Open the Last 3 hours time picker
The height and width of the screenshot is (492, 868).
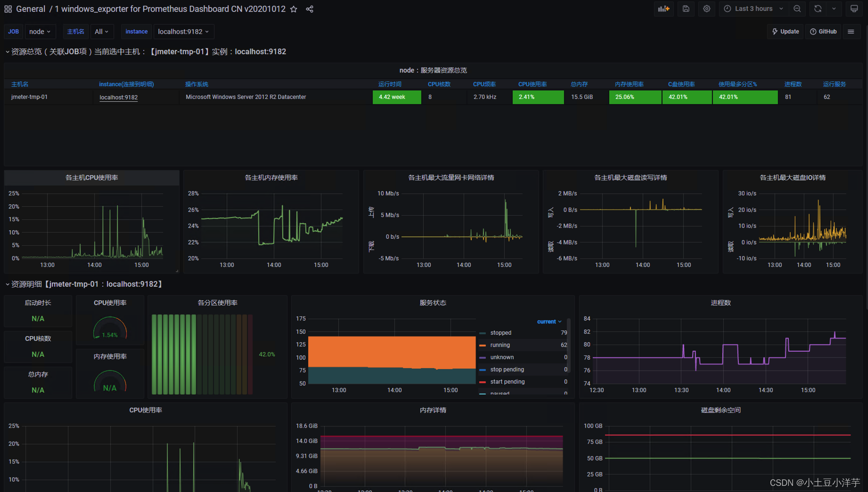tap(753, 8)
